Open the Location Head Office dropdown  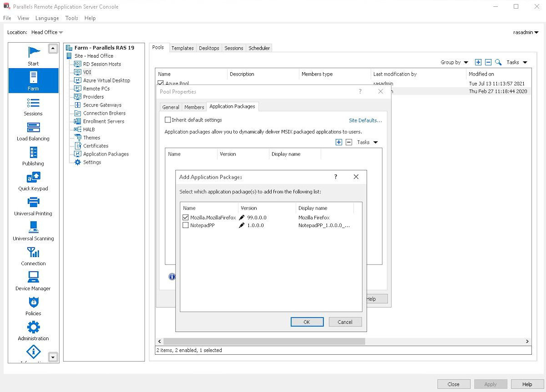pos(47,32)
